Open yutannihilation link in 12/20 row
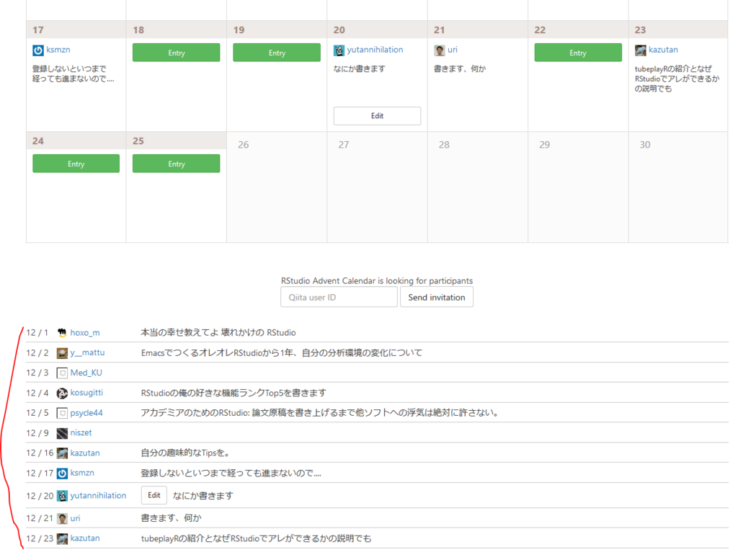 98,496
